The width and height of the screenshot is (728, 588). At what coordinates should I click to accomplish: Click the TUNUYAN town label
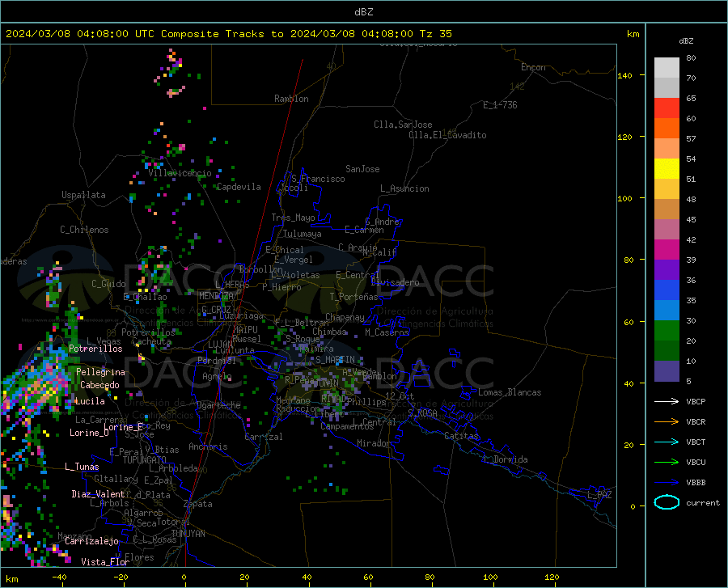tap(188, 534)
